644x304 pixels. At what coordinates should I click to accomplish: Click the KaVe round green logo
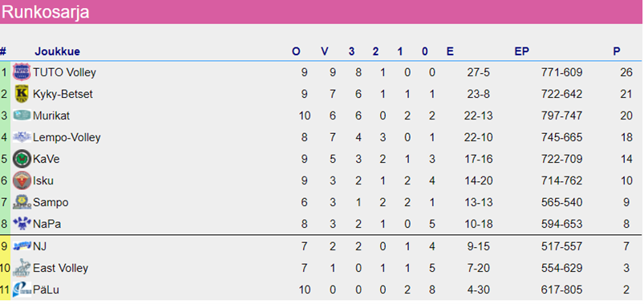pyautogui.click(x=22, y=159)
